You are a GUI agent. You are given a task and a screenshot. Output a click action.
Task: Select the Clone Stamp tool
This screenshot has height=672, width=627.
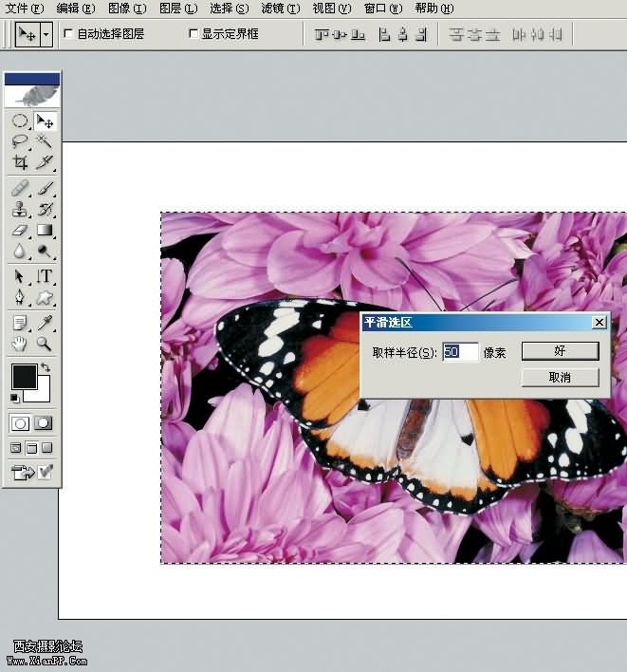click(20, 209)
